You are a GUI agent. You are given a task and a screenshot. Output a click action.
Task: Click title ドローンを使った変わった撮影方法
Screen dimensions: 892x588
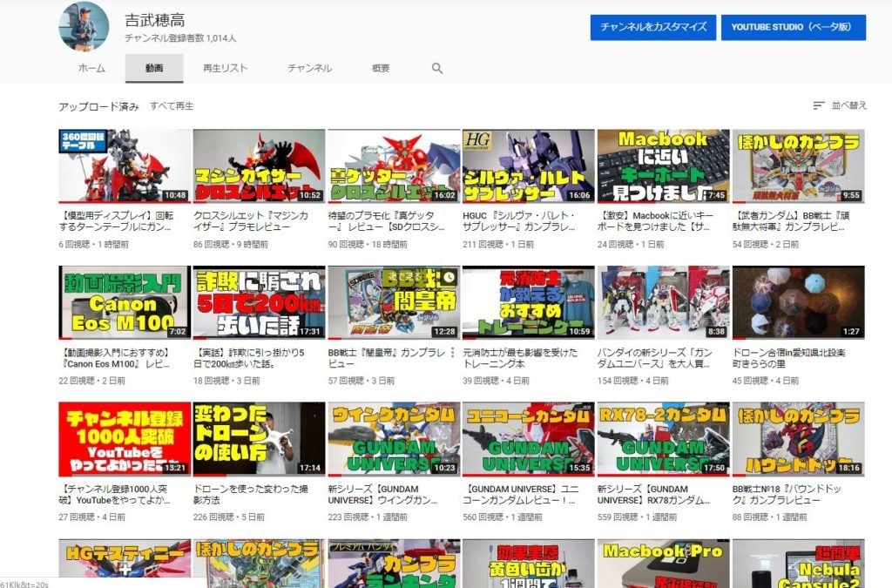pyautogui.click(x=251, y=495)
